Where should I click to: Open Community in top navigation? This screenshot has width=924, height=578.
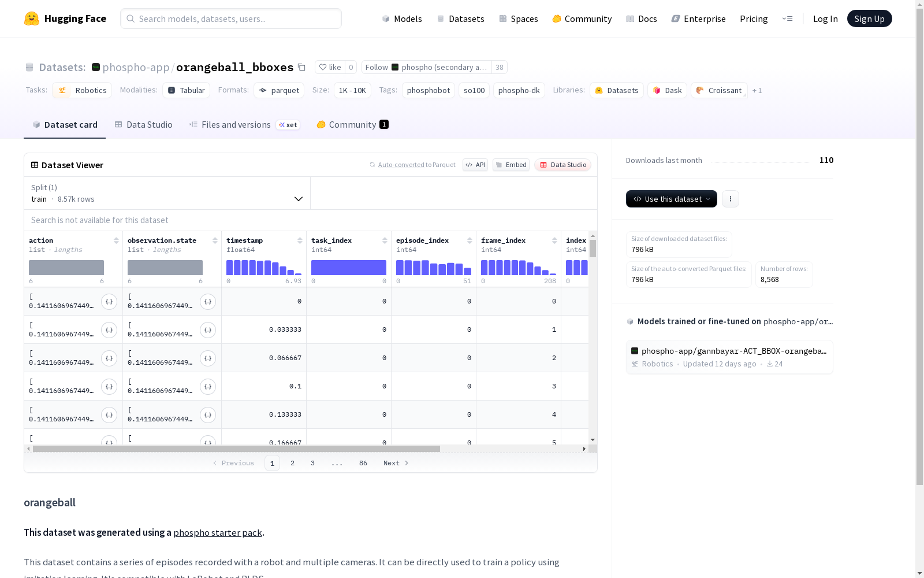582,18
